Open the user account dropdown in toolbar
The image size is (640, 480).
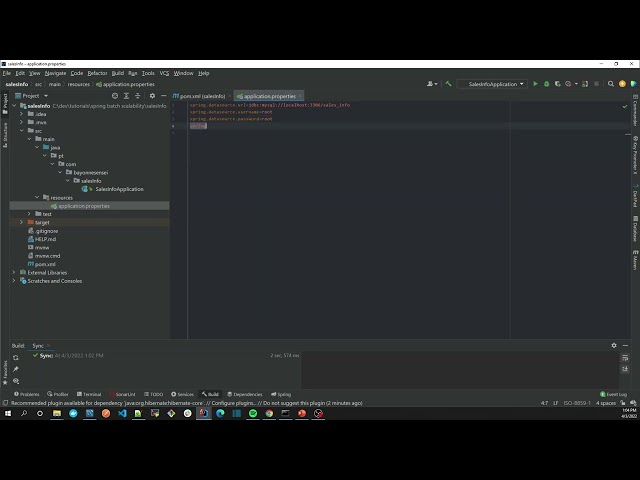[x=432, y=84]
